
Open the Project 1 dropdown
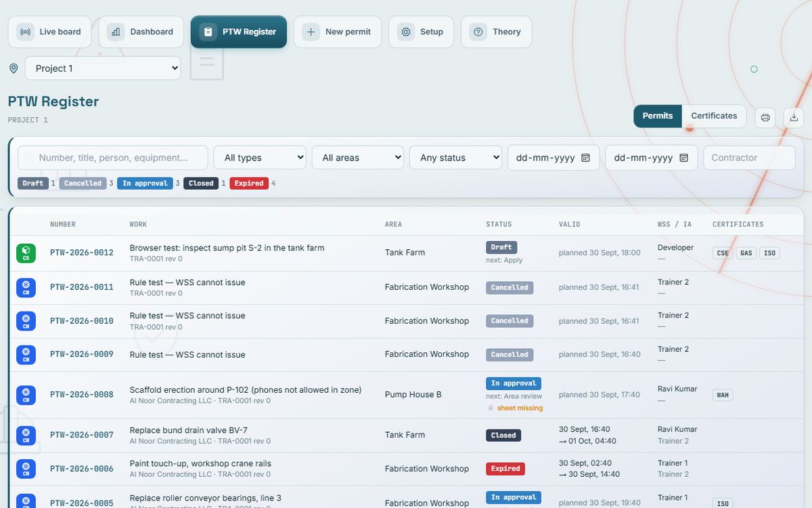click(x=103, y=68)
